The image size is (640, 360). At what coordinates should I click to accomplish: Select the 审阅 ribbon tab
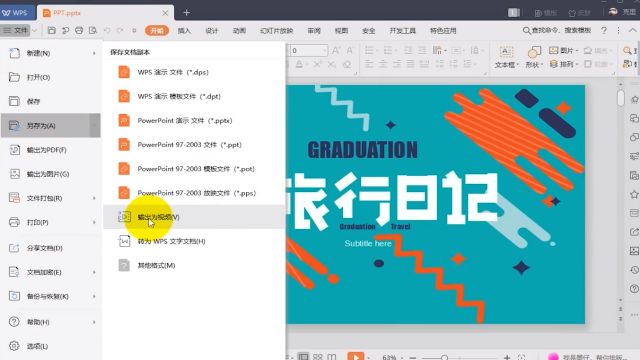pyautogui.click(x=314, y=31)
